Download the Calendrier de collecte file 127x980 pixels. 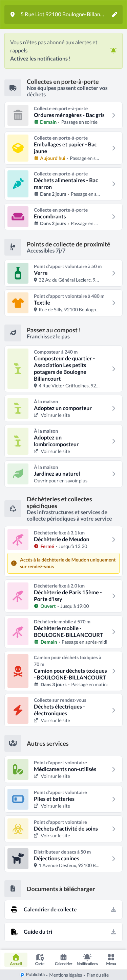[x=113, y=910]
